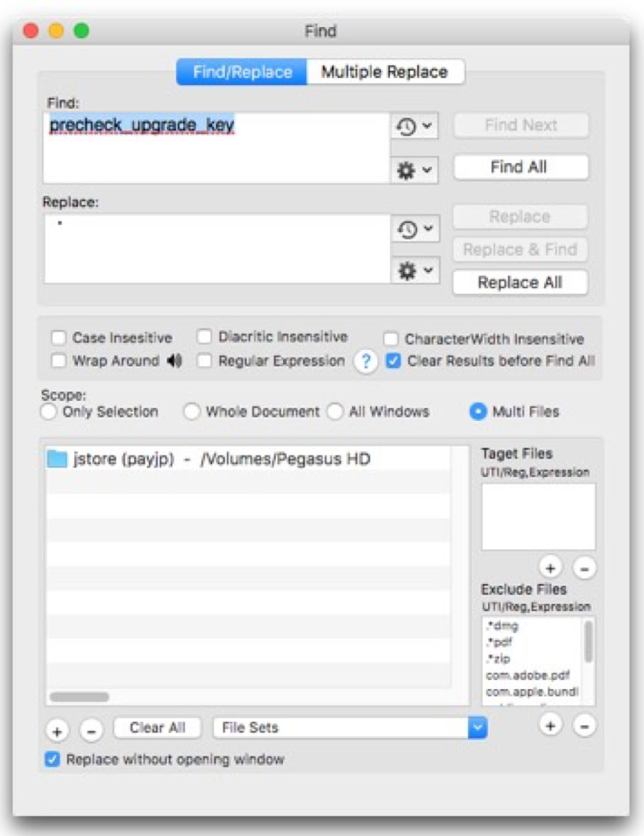Click the blue help question mark
644x836 pixels.
(x=366, y=362)
